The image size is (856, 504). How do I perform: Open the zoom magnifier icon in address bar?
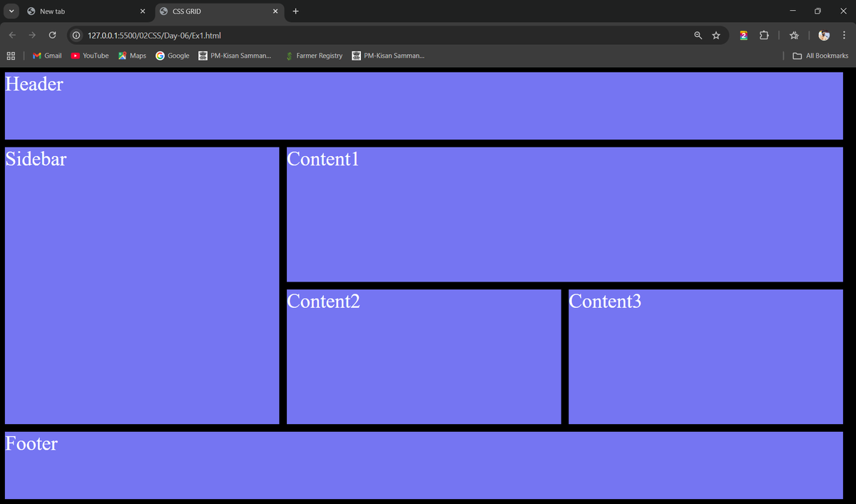pyautogui.click(x=698, y=35)
